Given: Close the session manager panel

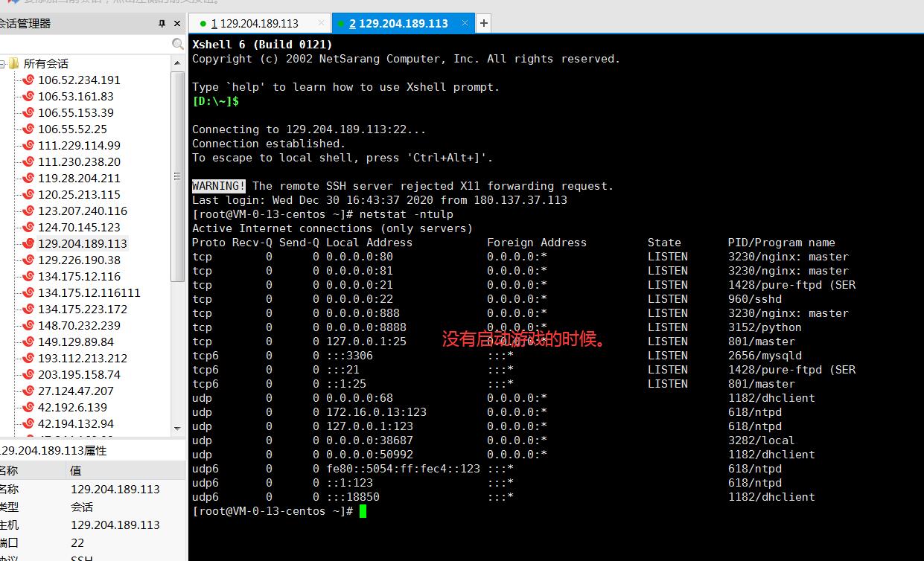Looking at the screenshot, I should pyautogui.click(x=177, y=24).
